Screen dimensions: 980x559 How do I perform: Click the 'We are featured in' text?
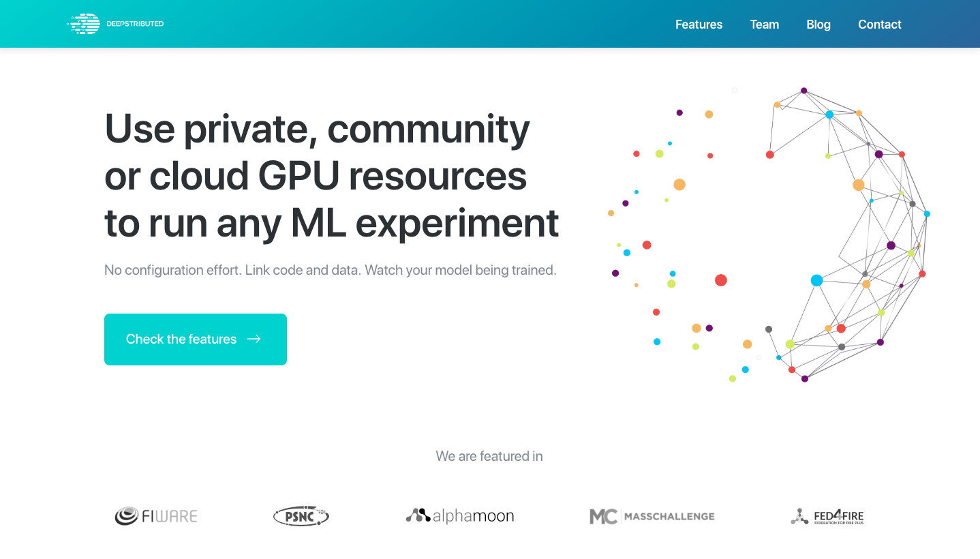[489, 456]
